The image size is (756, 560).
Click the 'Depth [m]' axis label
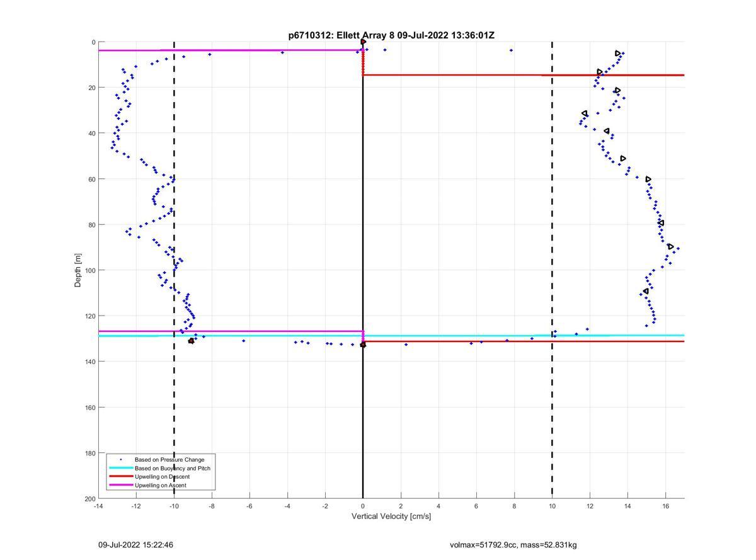point(78,270)
